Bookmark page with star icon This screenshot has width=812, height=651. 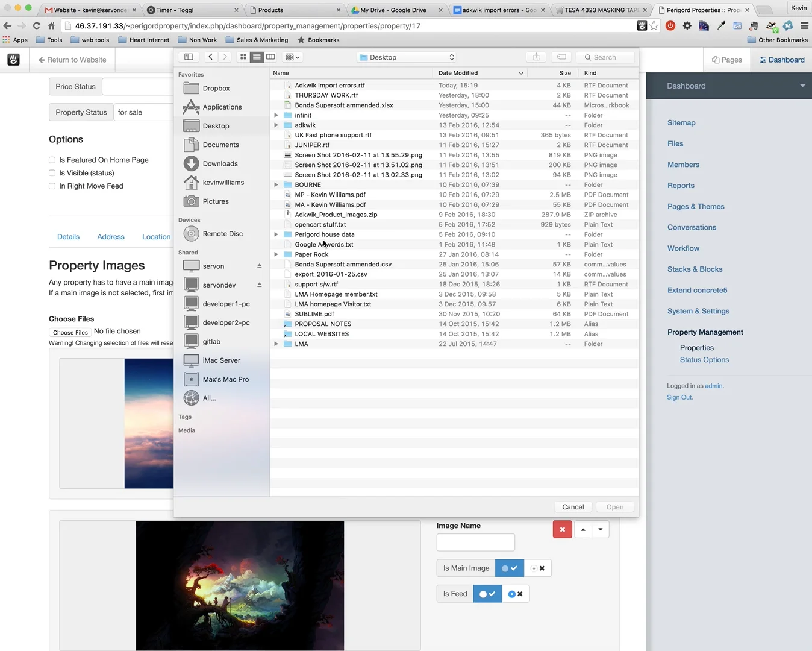click(654, 26)
